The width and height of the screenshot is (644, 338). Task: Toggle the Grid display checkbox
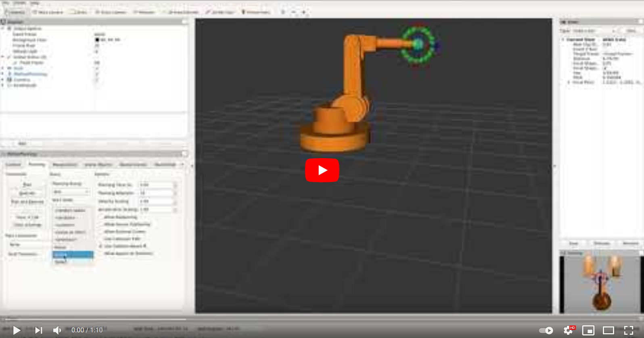(97, 68)
